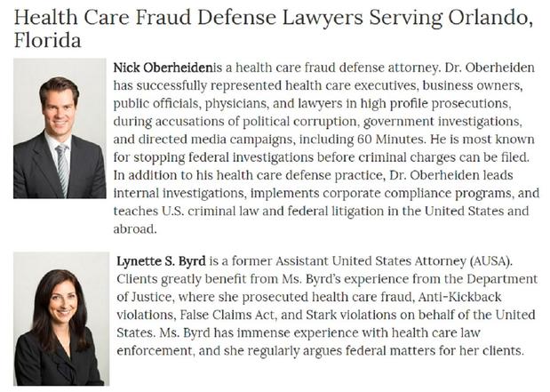
Task: Click the phrase 'internal investigations'
Action: click(x=179, y=193)
